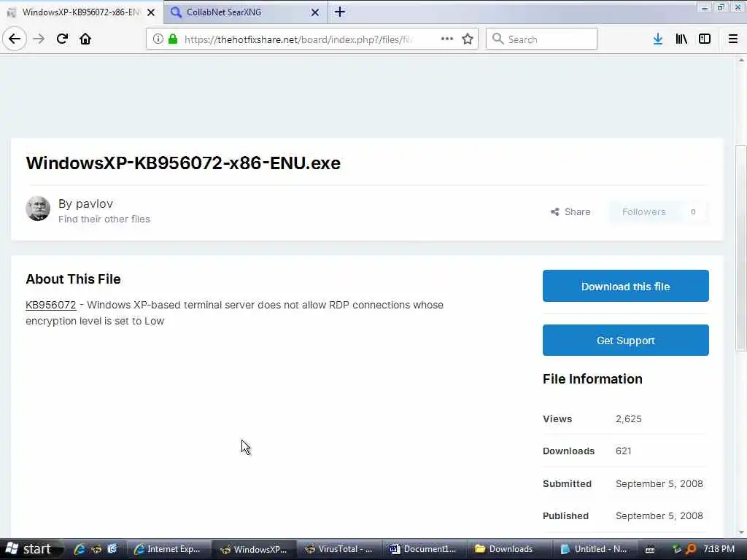
Task: Switch to Internet Explorer taskbar window
Action: (169, 549)
